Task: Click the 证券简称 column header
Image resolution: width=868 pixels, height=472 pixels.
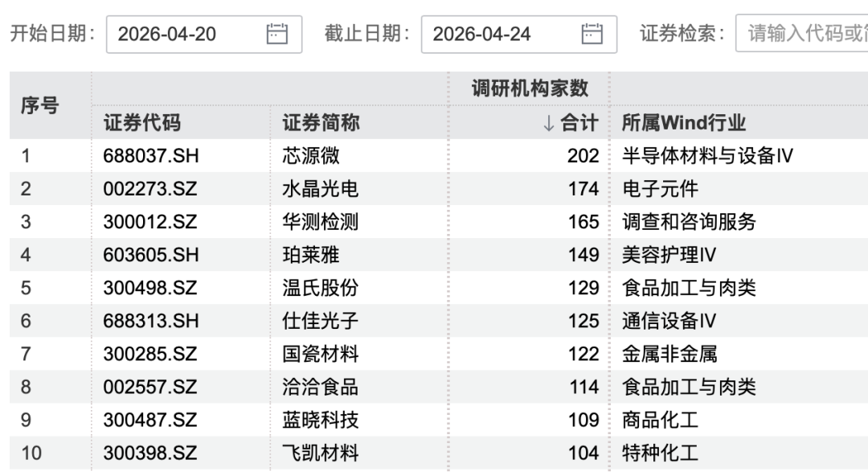Action: 321,122
